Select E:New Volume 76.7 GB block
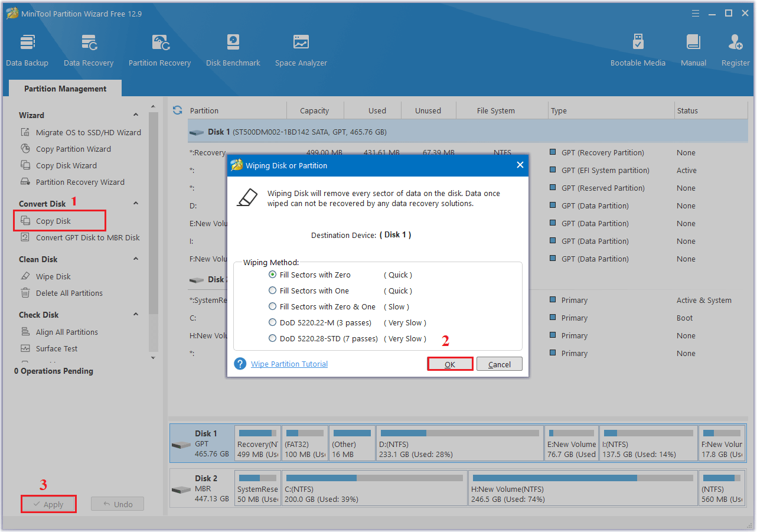The image size is (757, 532). tap(572, 442)
